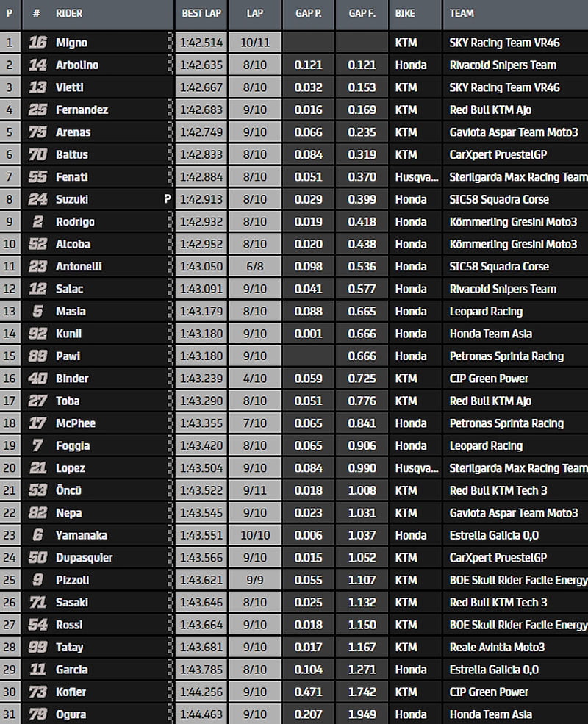Click the TEAM column header
The width and height of the screenshot is (588, 724).
[x=462, y=13]
